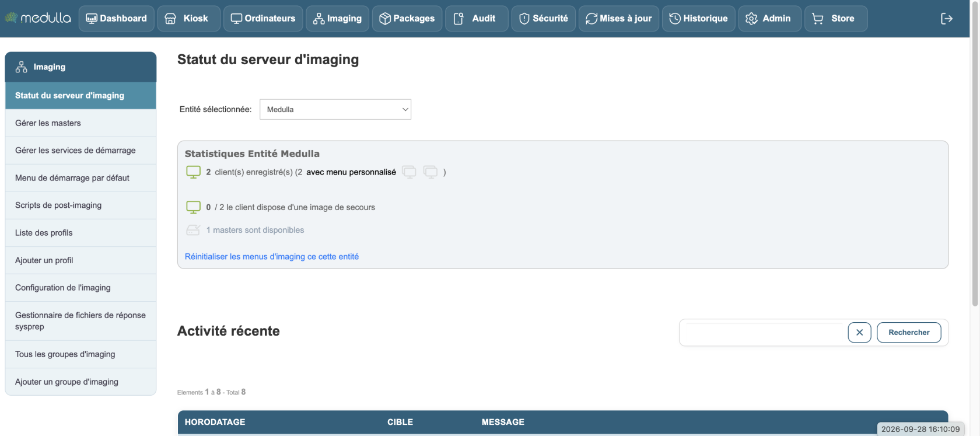Open Menu de démarrage par défaut

[80, 178]
